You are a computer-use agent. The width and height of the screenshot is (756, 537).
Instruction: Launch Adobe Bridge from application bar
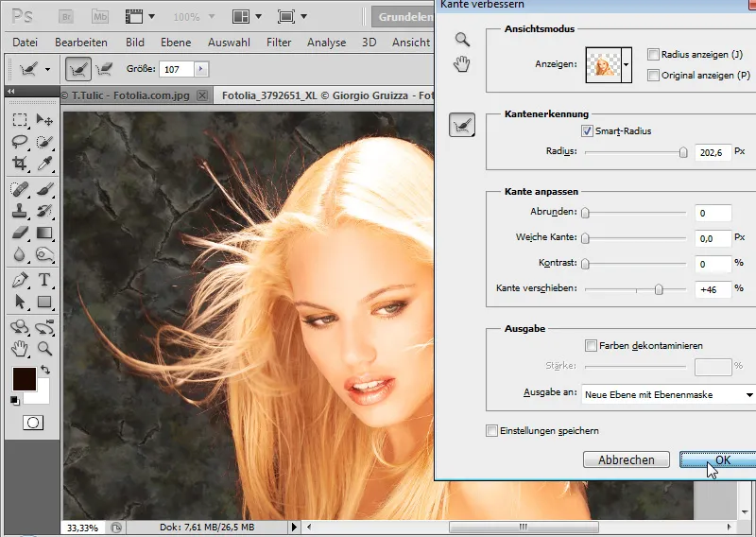66,17
